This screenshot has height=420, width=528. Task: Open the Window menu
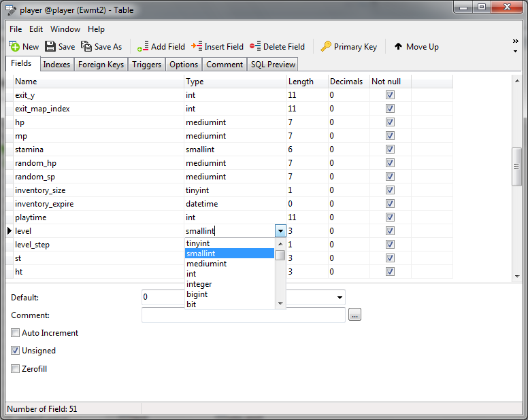(65, 29)
